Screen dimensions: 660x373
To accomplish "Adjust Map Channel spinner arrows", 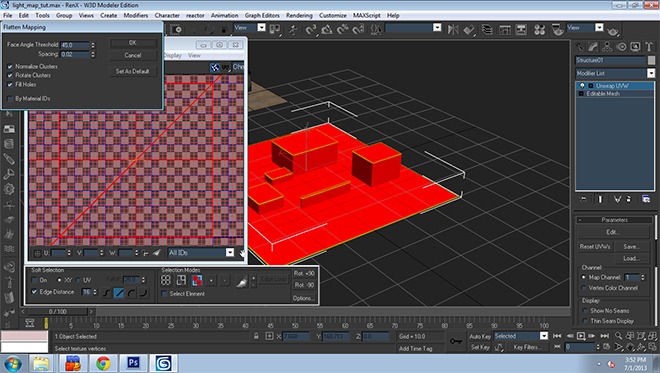I will [643, 277].
